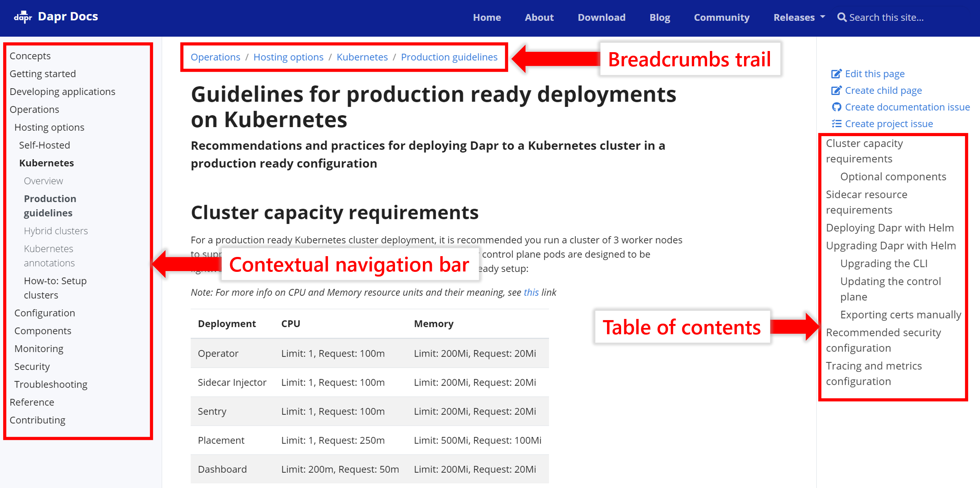
Task: Open Create documentation issue link
Action: [907, 107]
